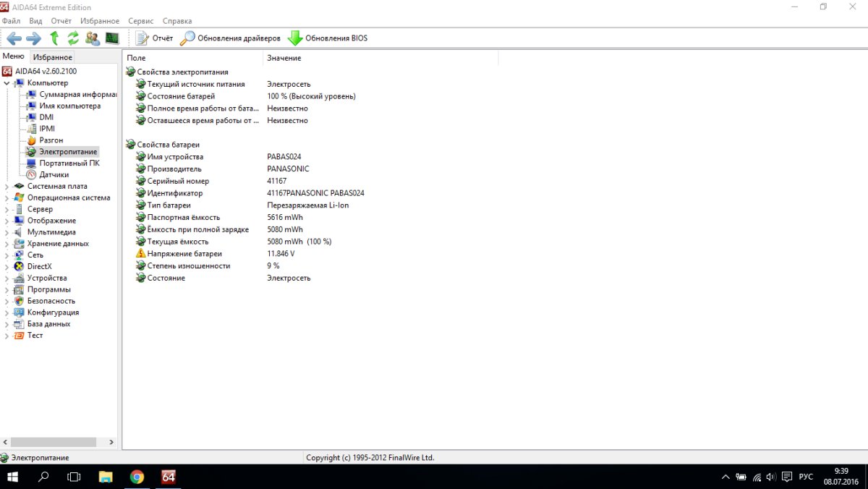Click the AIDA64 taskbar icon

click(x=169, y=477)
